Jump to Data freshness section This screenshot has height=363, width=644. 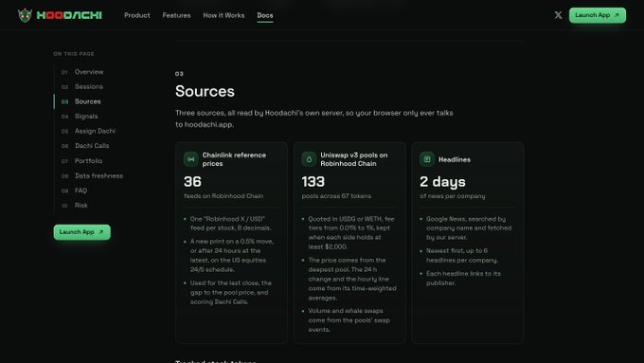[x=98, y=175]
